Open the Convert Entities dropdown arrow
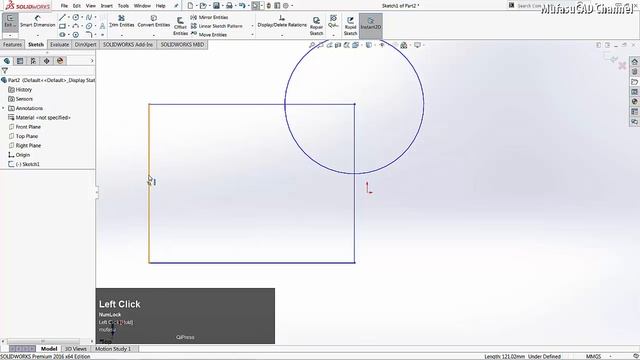The image size is (640, 360). click(154, 36)
